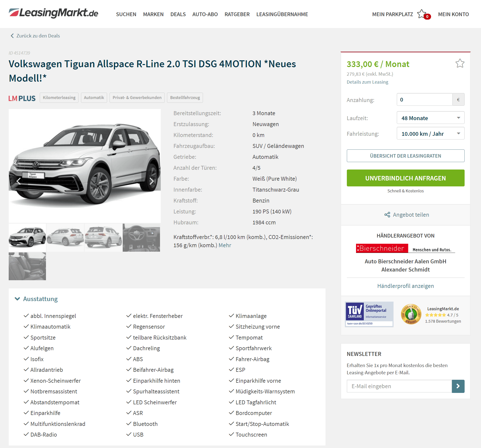Image resolution: width=481 pixels, height=448 pixels.
Task: Open the Mein Parkplatz star icon
Action: pyautogui.click(x=422, y=14)
